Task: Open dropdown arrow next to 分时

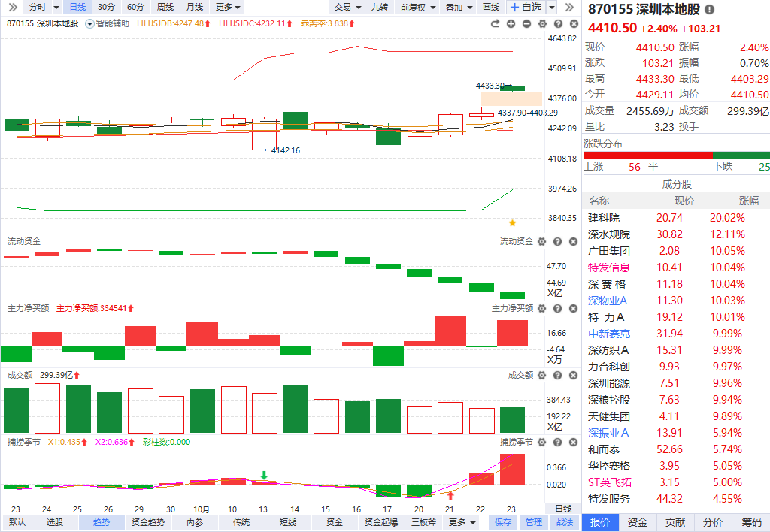Action: (56, 8)
